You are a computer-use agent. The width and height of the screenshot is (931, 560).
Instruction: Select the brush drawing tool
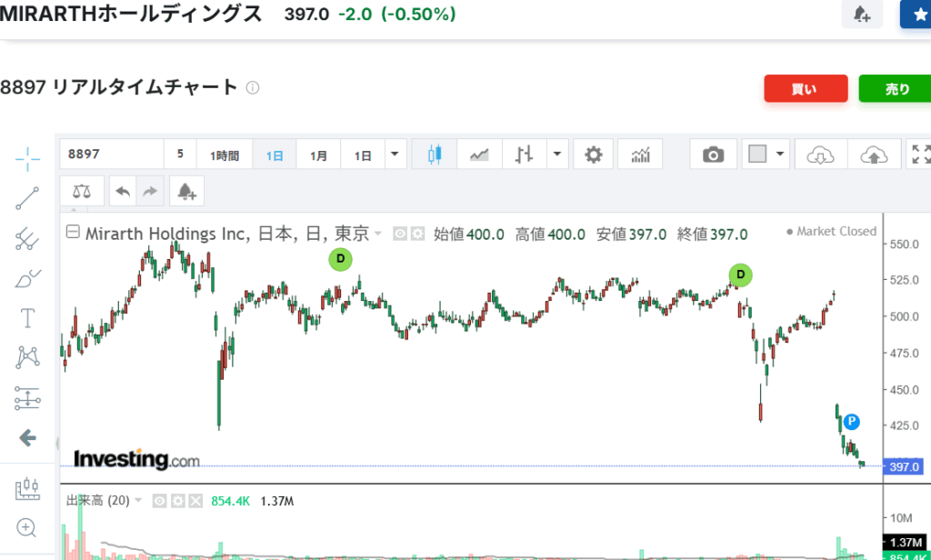(x=27, y=278)
